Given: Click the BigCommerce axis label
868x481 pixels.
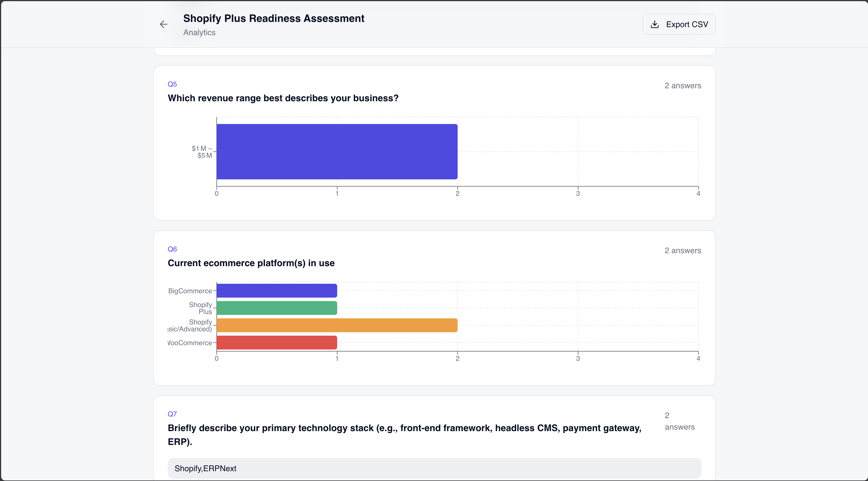Looking at the screenshot, I should [190, 291].
